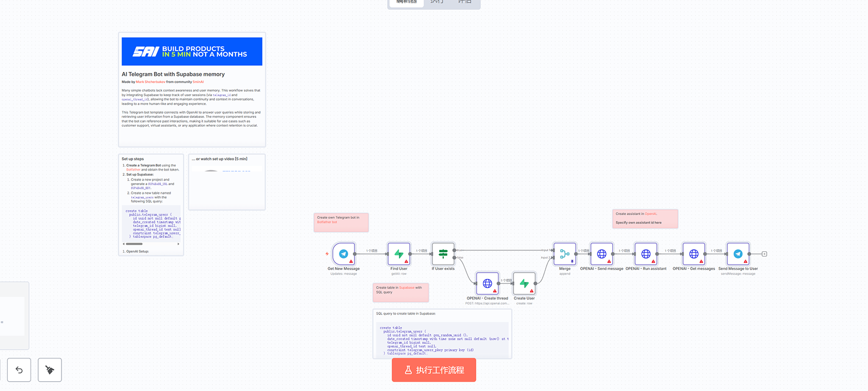Click the Send Message to User node
Screen dimensions: 868x391
pyautogui.click(x=738, y=254)
